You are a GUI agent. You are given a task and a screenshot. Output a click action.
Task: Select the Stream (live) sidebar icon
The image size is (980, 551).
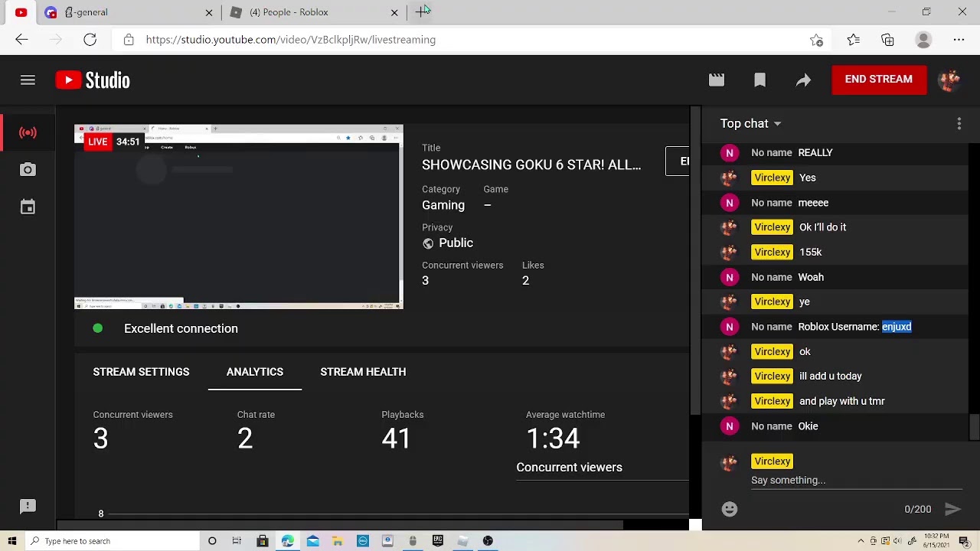(x=28, y=132)
